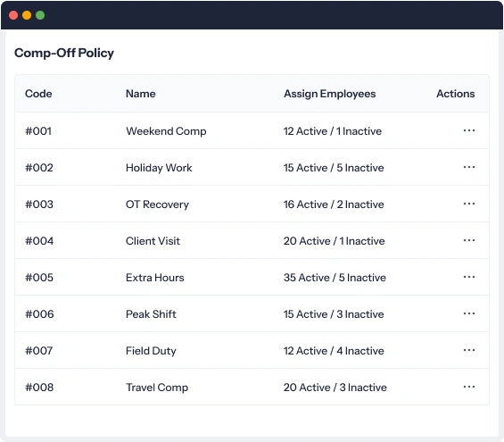This screenshot has height=442, width=504.
Task: Click "20 Active / 3 Inactive" cell
Action: pos(335,388)
